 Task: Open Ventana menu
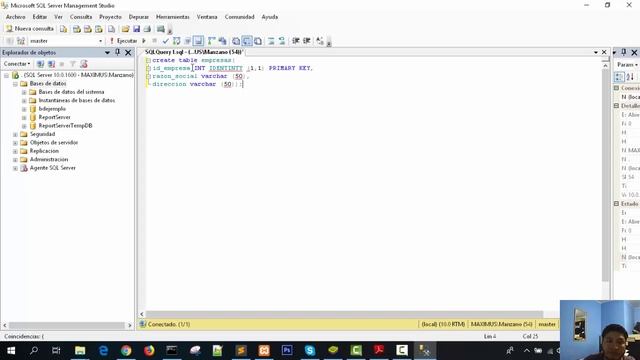[x=207, y=17]
